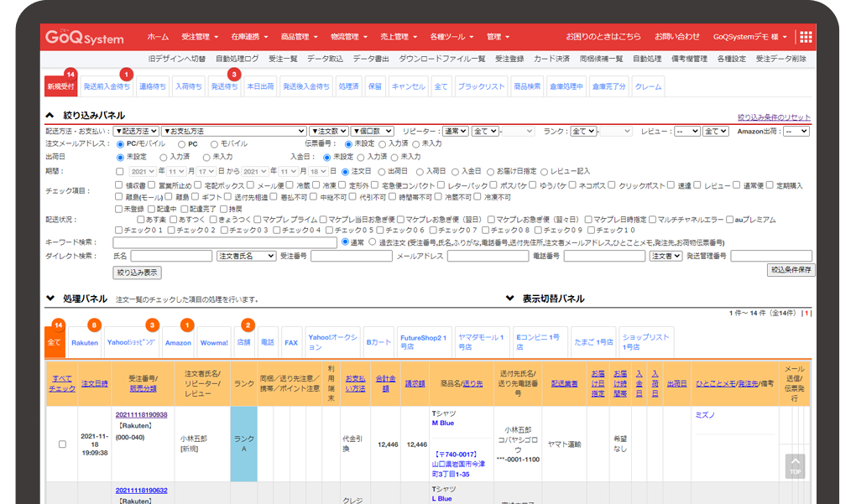Sort by 注文日時 column header
Viewport: 856px width, 504px height.
pos(95,383)
